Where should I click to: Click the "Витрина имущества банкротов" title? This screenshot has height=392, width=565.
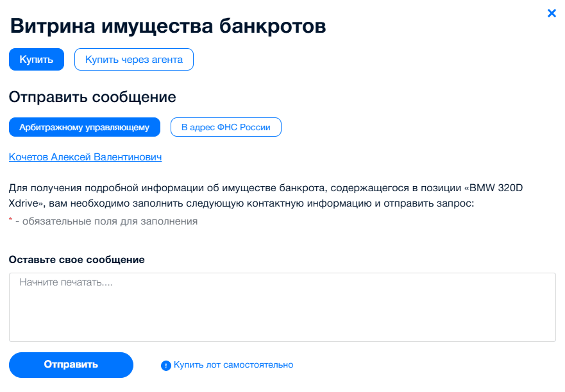click(168, 26)
